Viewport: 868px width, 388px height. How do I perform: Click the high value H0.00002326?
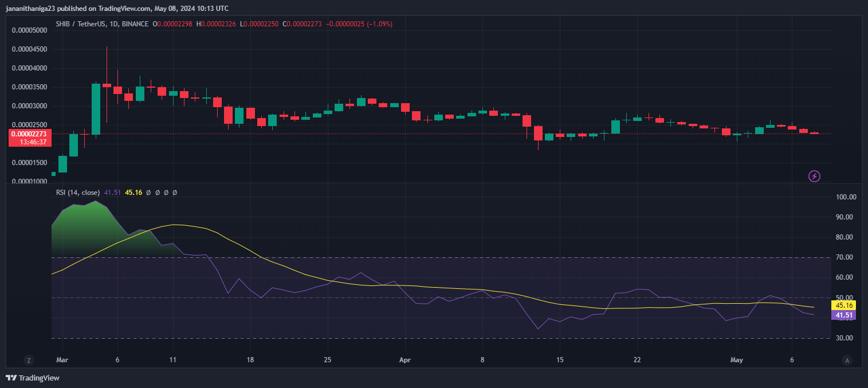[x=217, y=24]
